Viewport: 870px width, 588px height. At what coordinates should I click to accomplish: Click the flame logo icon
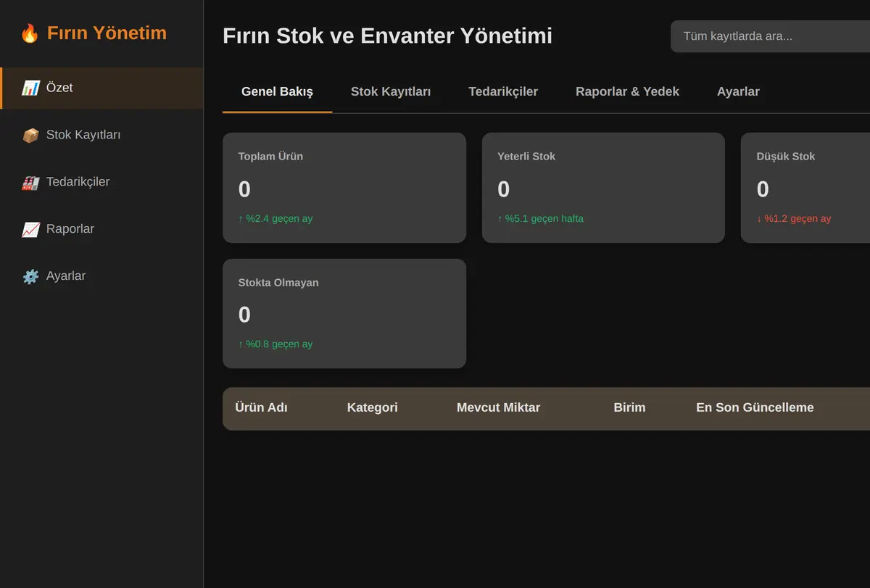(x=30, y=33)
